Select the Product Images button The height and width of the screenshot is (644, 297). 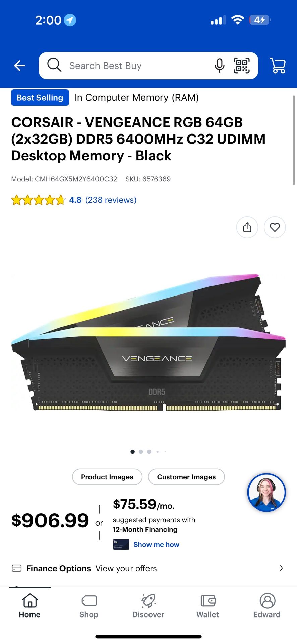(107, 477)
